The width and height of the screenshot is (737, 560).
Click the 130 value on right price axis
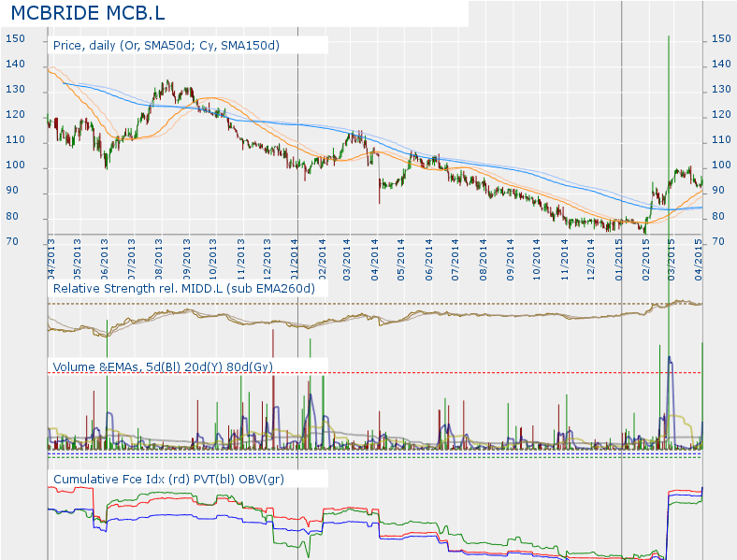tap(721, 89)
